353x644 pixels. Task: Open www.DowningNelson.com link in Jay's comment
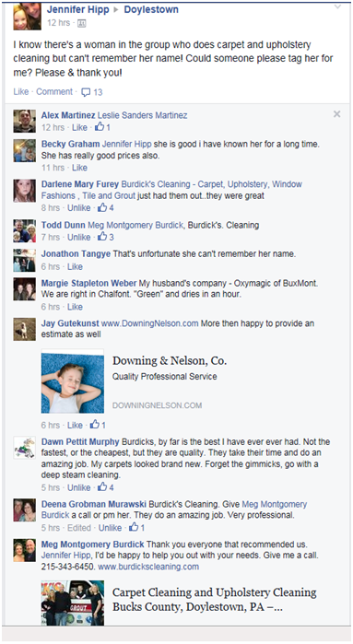click(150, 323)
